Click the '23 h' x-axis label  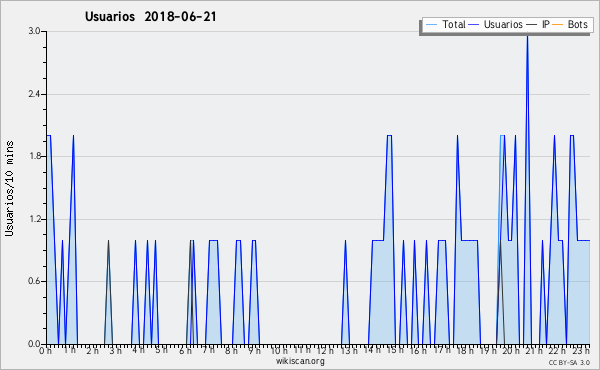[581, 350]
